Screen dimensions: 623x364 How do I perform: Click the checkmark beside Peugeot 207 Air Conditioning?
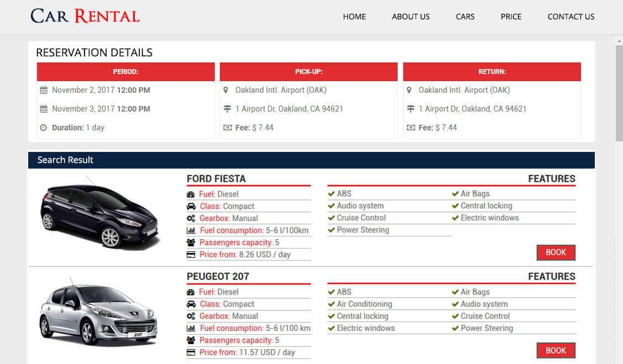tap(331, 304)
